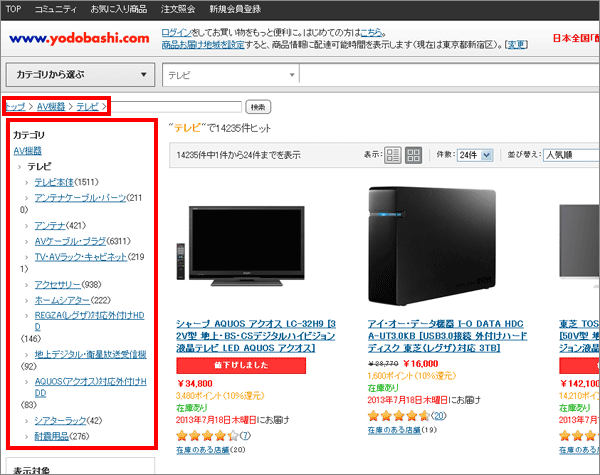Click 商品お届け地域を設定 link
This screenshot has height=475, width=600.
[x=203, y=45]
